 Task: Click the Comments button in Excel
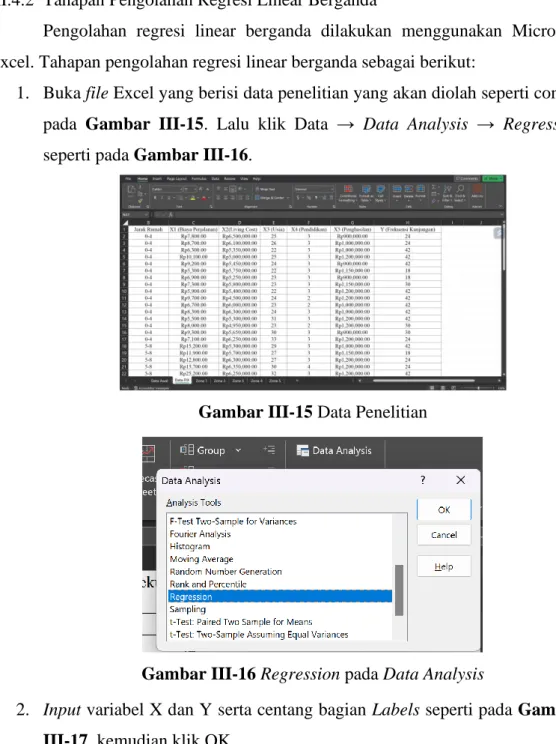(x=467, y=179)
